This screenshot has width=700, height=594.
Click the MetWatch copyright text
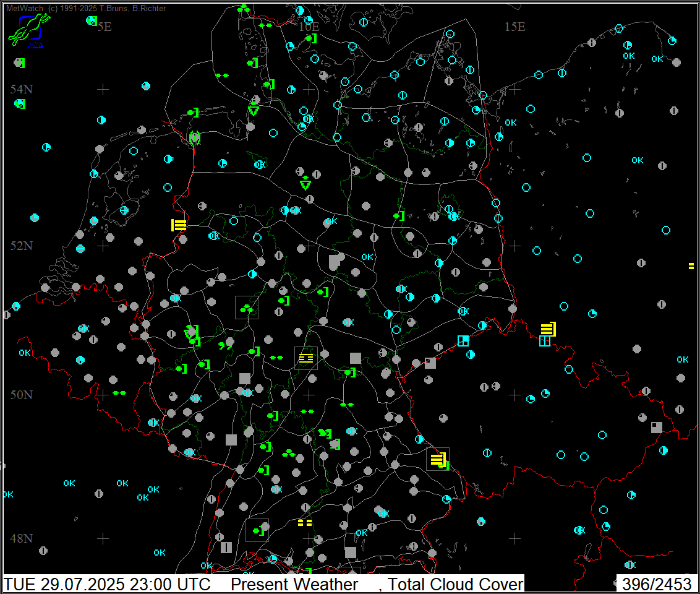(x=86, y=8)
